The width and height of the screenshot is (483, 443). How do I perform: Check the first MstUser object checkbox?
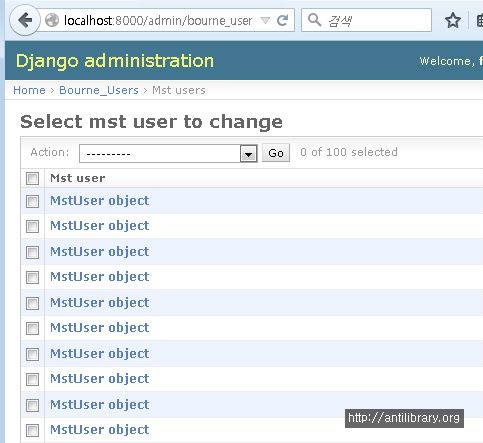click(32, 201)
